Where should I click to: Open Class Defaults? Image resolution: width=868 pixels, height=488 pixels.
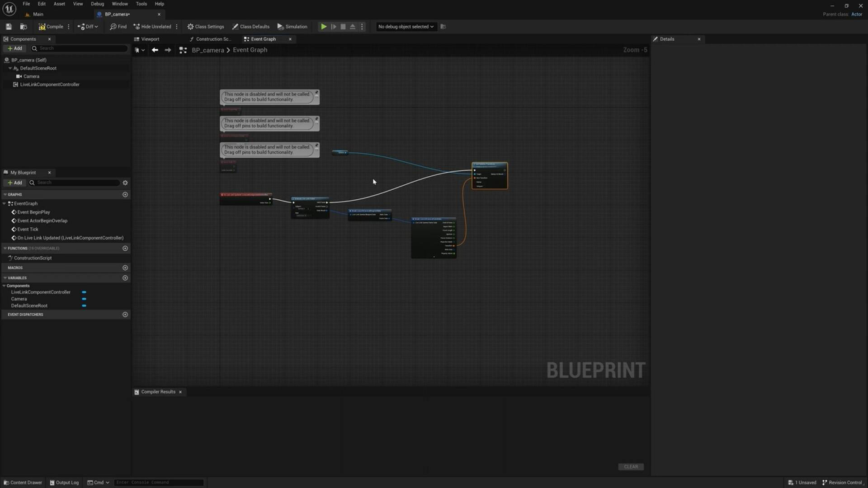coord(251,27)
